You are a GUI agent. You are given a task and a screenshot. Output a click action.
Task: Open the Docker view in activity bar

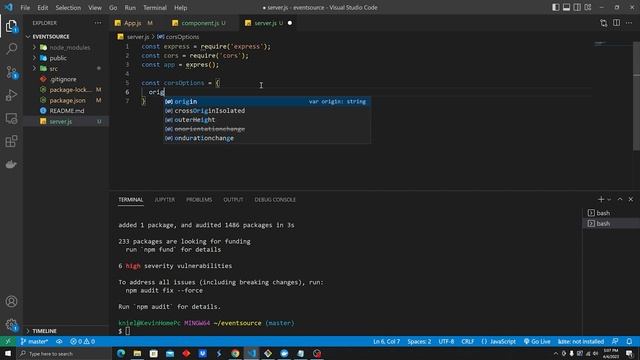click(11, 164)
